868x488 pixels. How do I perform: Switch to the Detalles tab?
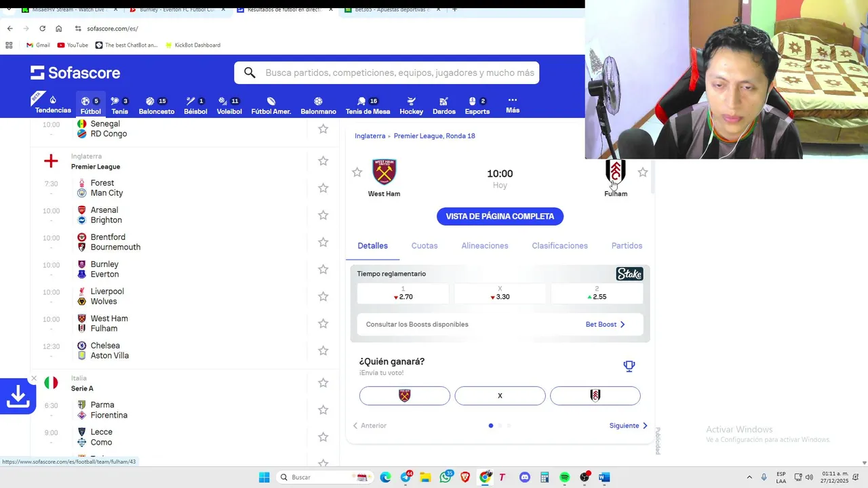point(372,245)
